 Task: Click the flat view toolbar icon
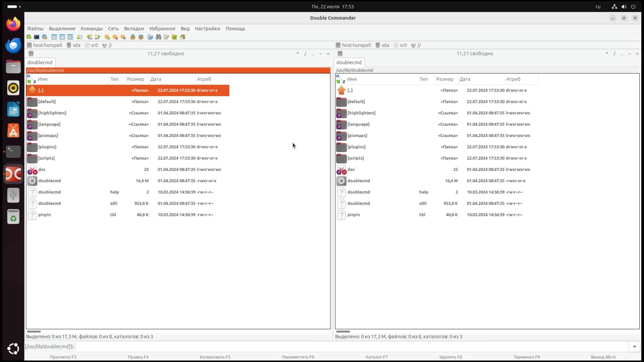pos(79,37)
